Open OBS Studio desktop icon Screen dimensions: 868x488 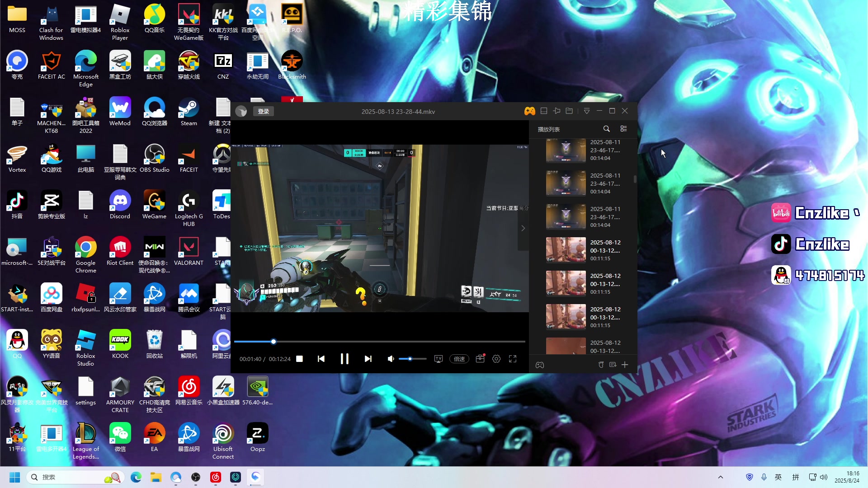[154, 158]
